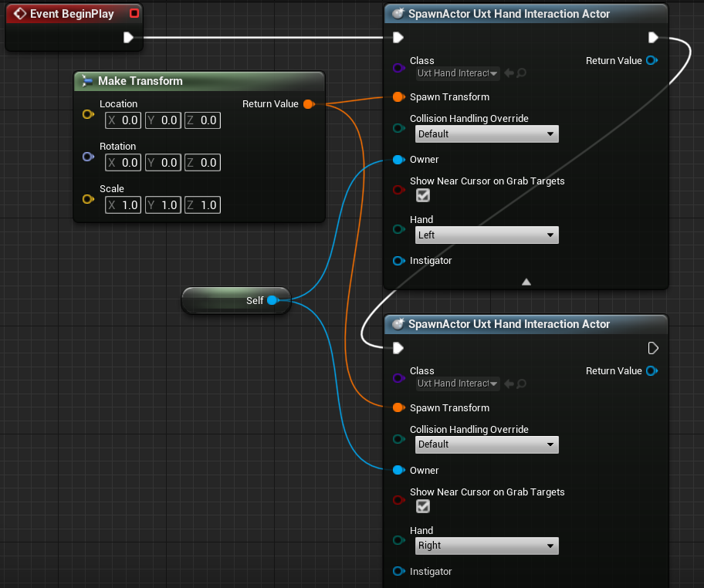704x588 pixels.
Task: Open the Collision Handling Override Default dropdown
Action: [x=486, y=133]
